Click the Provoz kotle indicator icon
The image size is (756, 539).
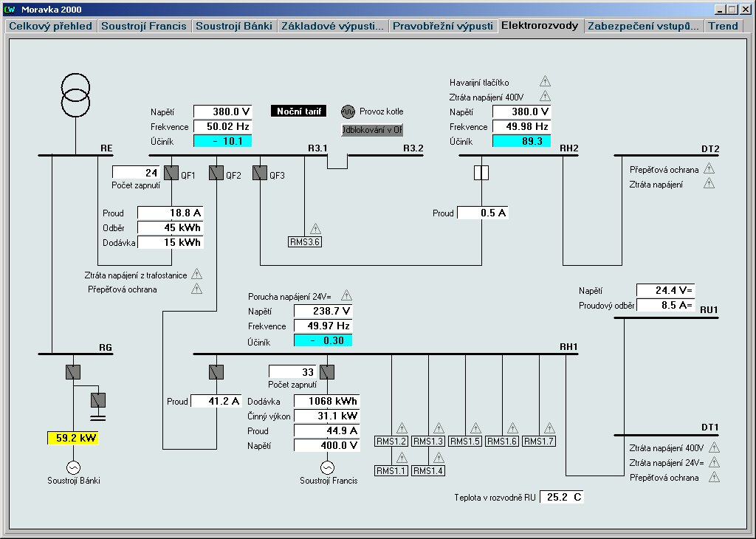coord(348,111)
